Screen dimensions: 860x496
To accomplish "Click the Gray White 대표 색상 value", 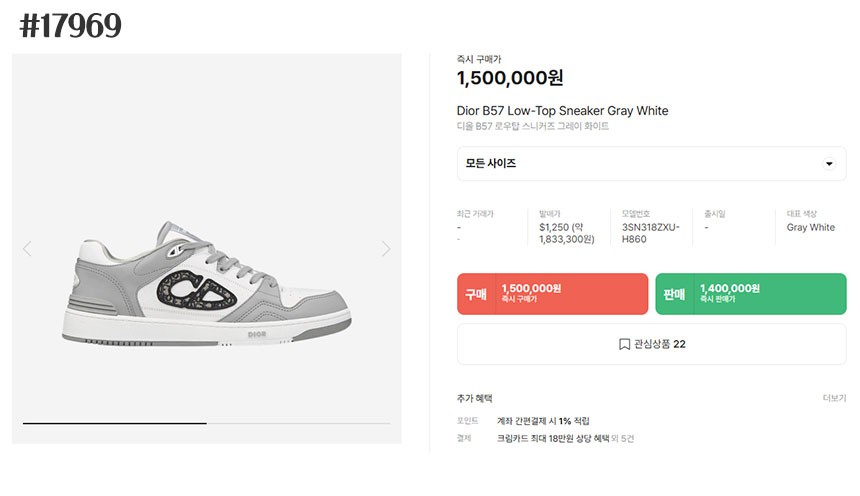I will click(x=810, y=227).
